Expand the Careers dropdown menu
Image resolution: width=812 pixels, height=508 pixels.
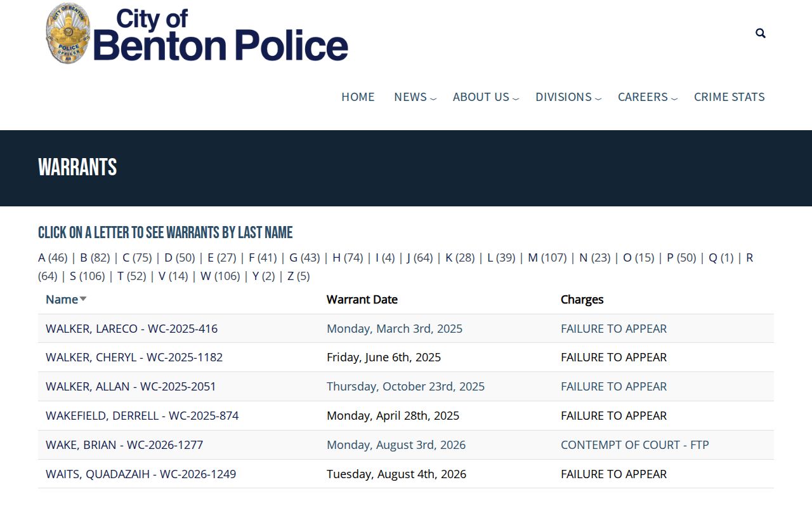click(x=647, y=97)
